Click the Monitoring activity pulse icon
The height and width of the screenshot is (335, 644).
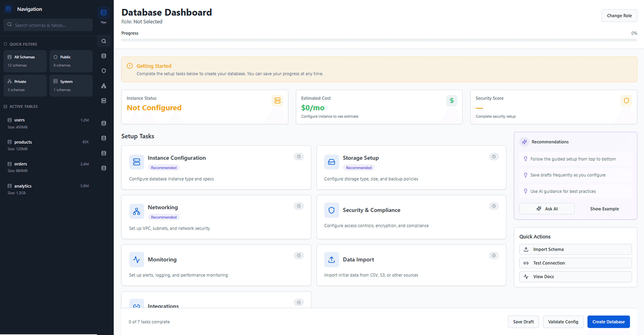(x=137, y=260)
